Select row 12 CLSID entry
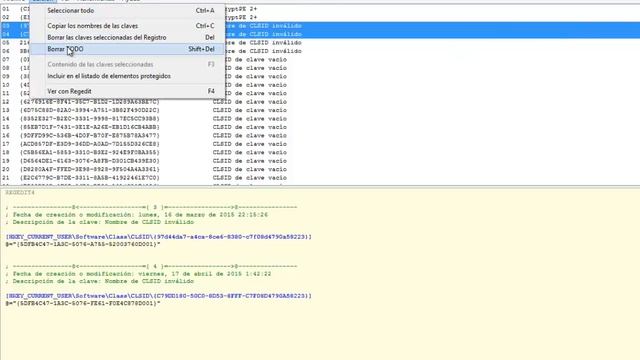640x360 pixels. pos(320,102)
